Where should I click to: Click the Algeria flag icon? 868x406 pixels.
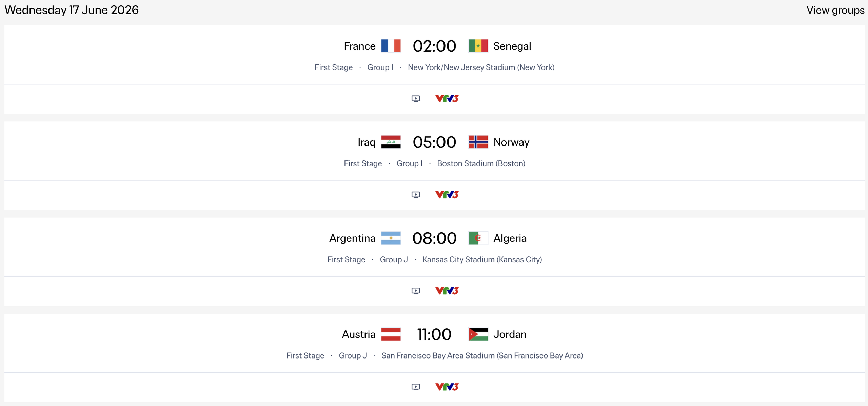478,238
